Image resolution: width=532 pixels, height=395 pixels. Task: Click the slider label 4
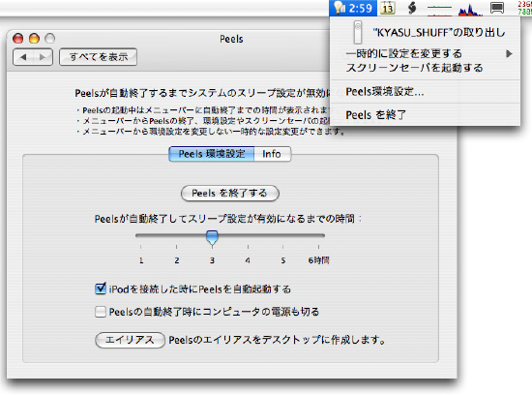(248, 260)
